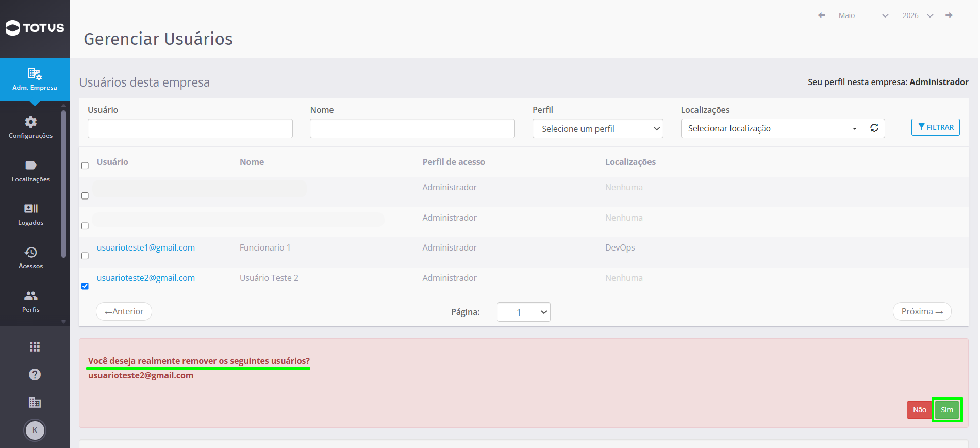The height and width of the screenshot is (448, 980).
Task: Focus the Usuário filter input
Action: click(x=190, y=128)
